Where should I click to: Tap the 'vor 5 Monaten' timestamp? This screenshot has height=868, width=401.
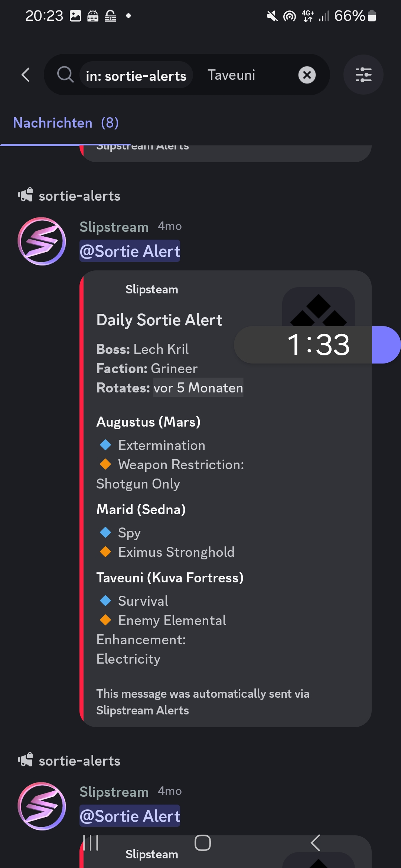coord(198,388)
